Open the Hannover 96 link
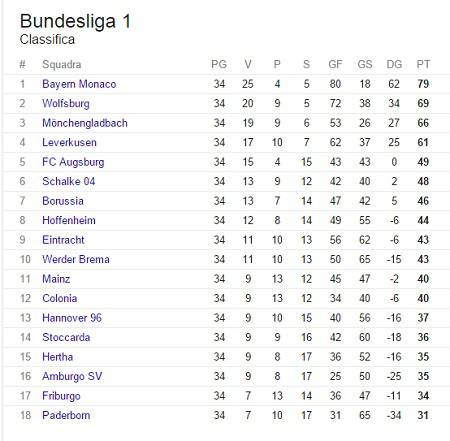 72,318
